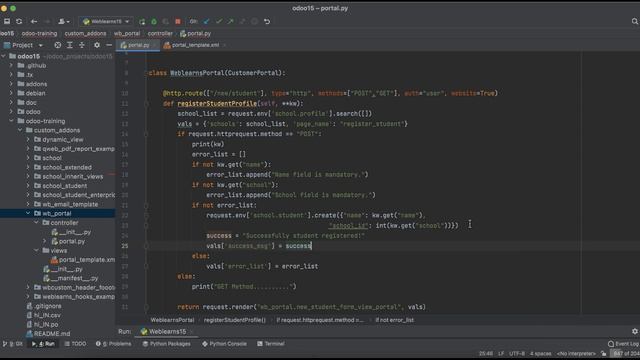Click the UTF-8 encoding status
This screenshot has width=640, height=360.
[x=517, y=353]
